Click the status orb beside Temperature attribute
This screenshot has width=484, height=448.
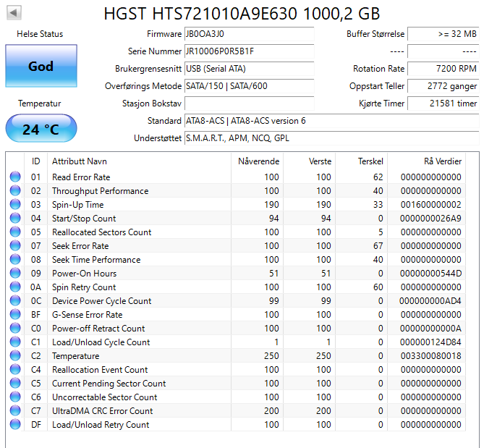15,356
